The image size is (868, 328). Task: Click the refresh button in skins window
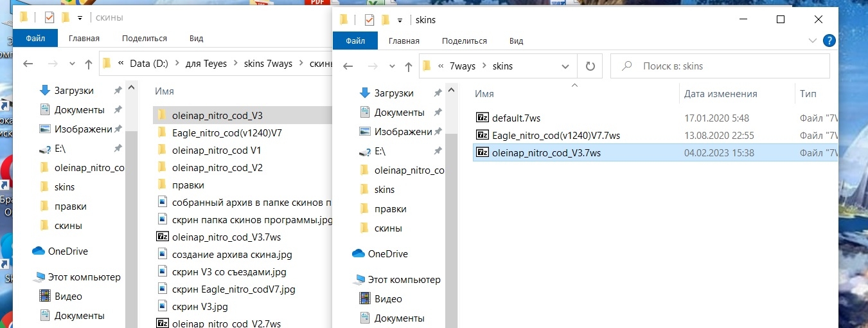[x=590, y=66]
